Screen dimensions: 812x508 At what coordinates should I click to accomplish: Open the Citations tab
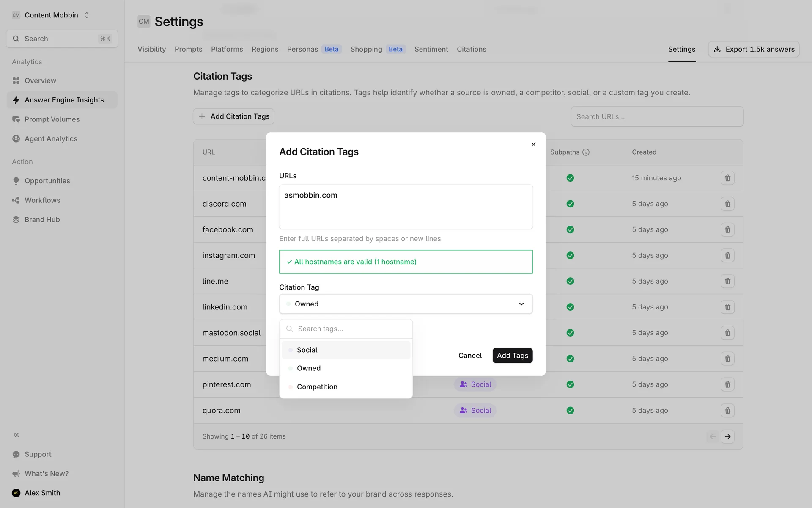[471, 49]
